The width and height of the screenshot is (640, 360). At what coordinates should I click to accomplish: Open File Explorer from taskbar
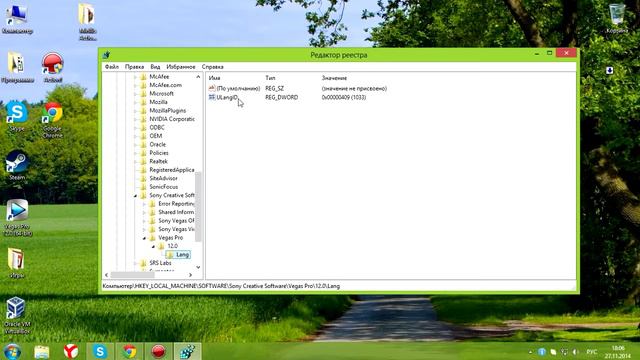[42, 351]
